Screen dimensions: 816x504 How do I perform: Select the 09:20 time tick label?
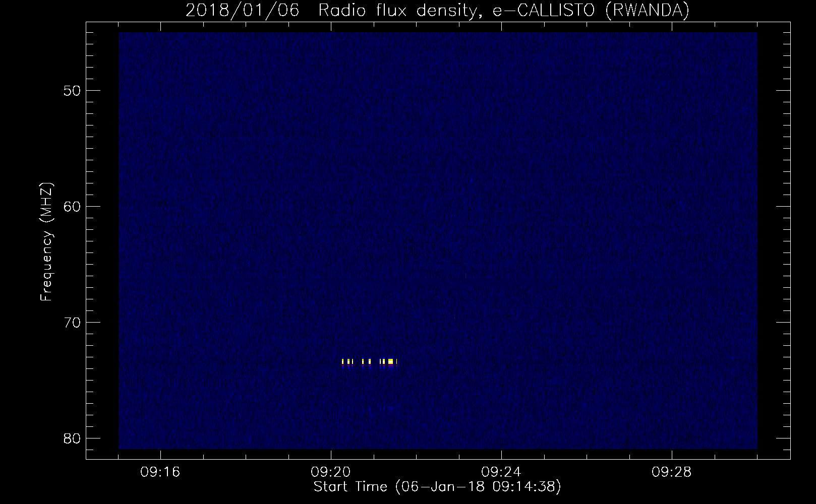331,472
